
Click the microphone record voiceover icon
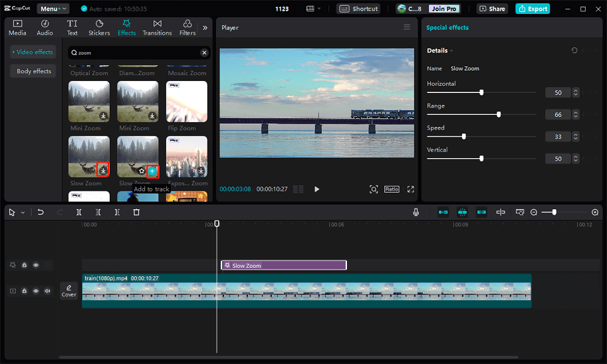416,212
